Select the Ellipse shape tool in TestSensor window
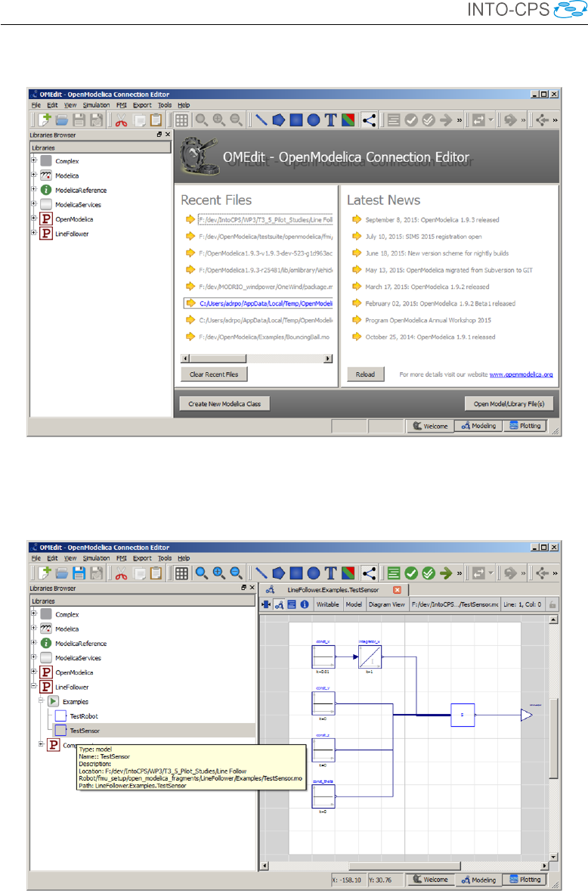 [314, 573]
